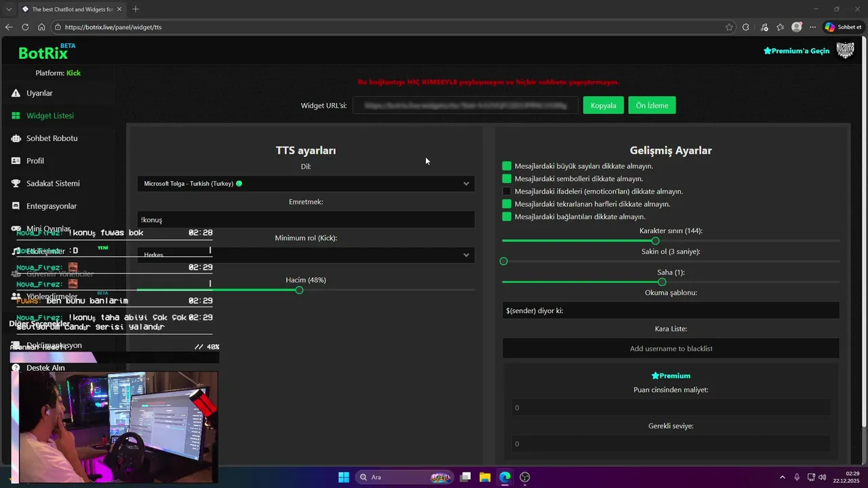Open the Minimum rol (Kick) dropdown
This screenshot has height=488, width=868.
click(306, 255)
